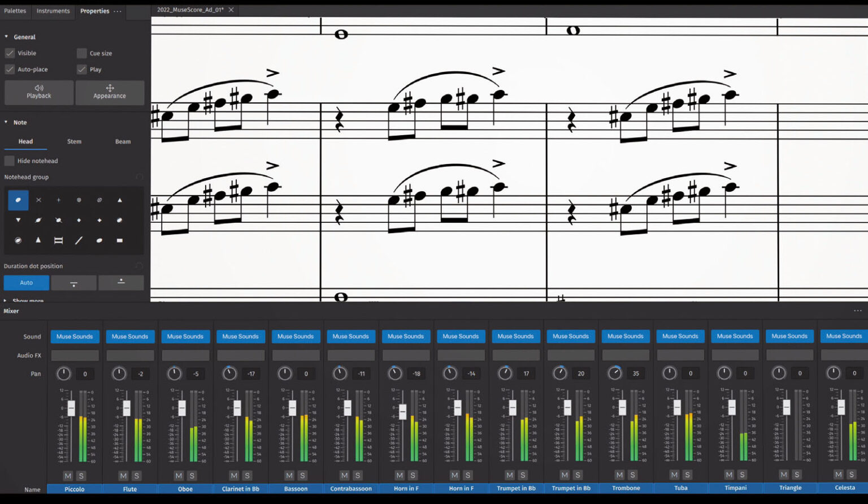Uncheck the Visible checkbox
Image resolution: width=868 pixels, height=504 pixels.
(x=10, y=53)
